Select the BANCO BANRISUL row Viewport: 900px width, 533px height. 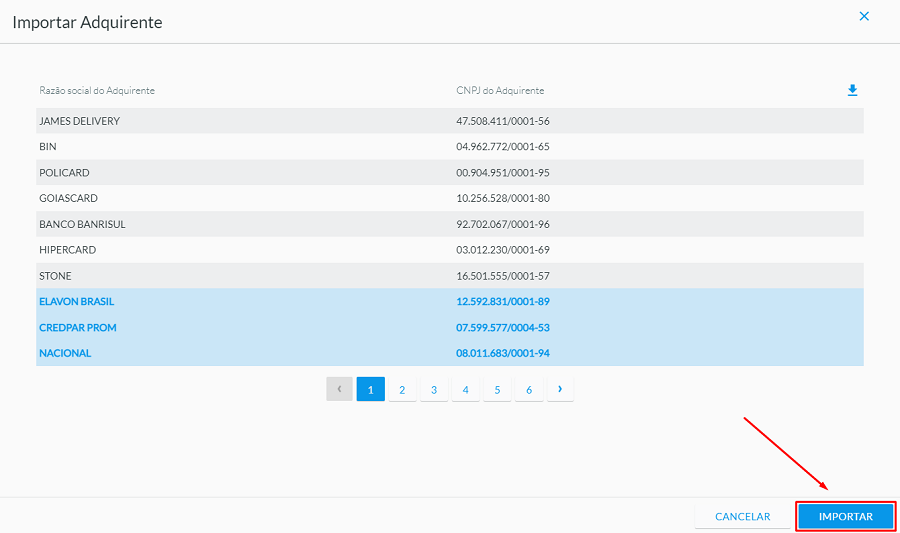click(x=450, y=224)
